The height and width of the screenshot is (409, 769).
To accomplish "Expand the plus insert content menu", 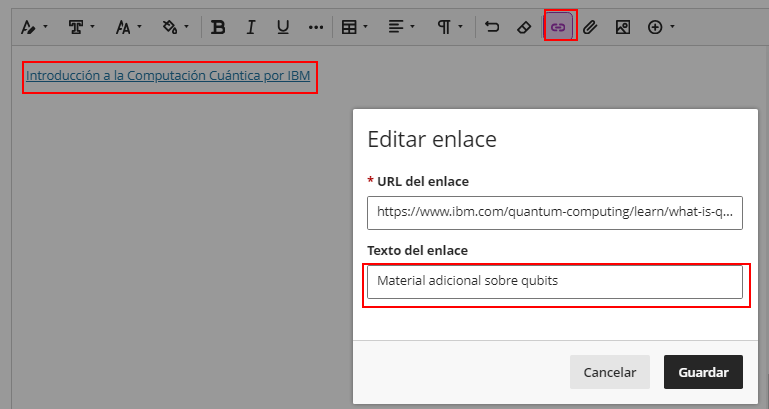I will click(x=661, y=27).
